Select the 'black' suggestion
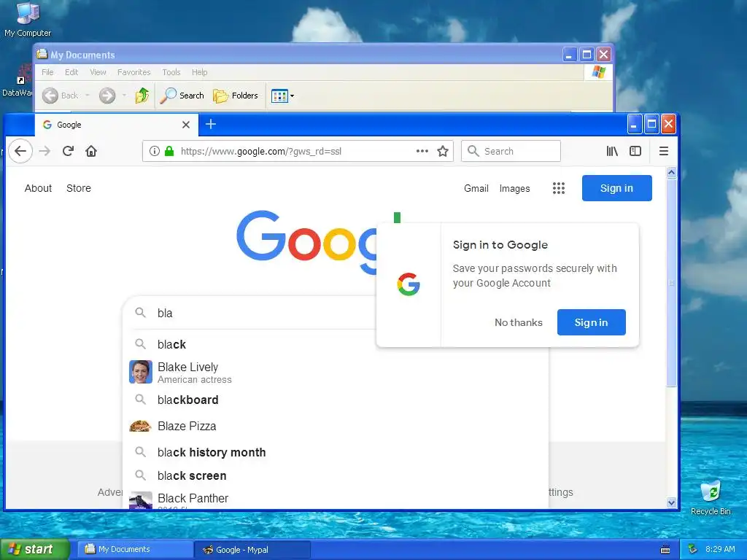 pos(336,344)
